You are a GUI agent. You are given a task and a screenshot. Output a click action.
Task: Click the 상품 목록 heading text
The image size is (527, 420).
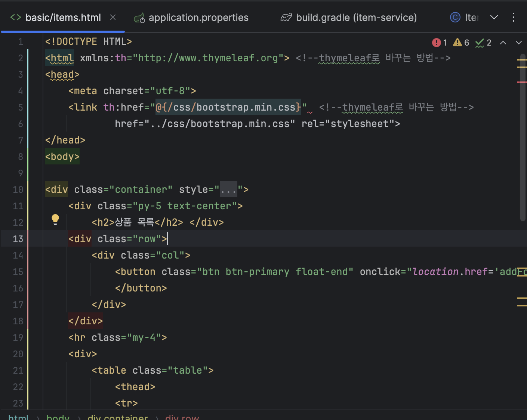[x=134, y=222]
